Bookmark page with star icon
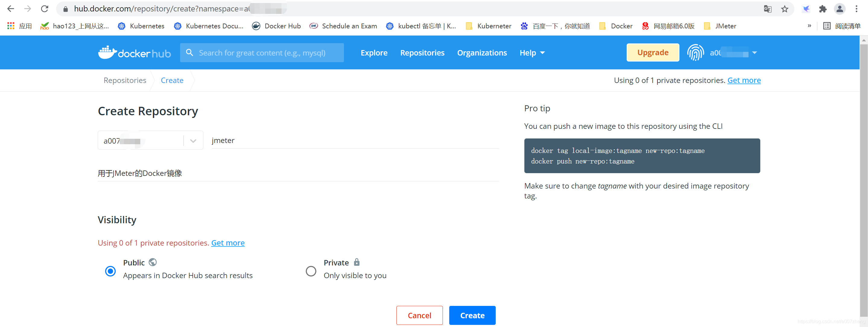868x327 pixels. pos(785,9)
